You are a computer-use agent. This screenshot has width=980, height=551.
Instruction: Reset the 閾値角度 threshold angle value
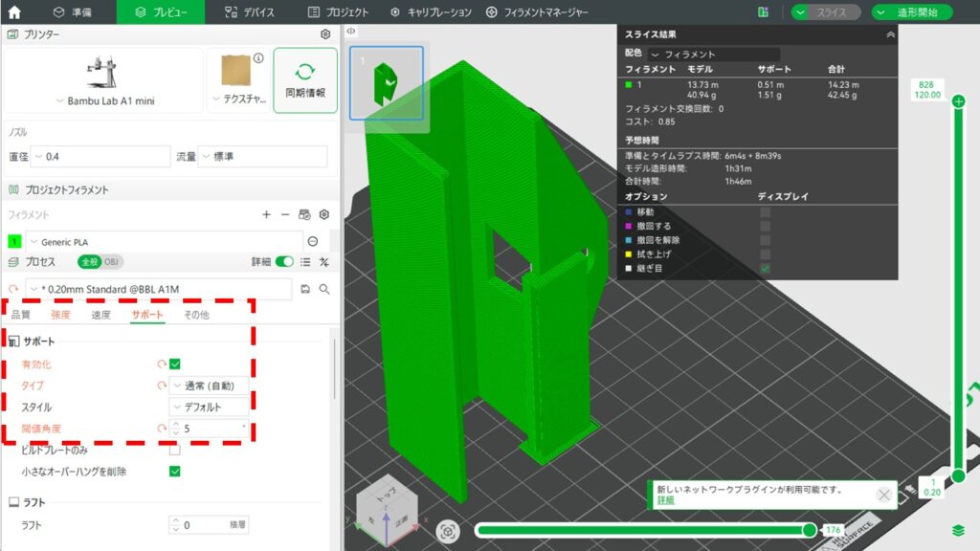point(161,429)
